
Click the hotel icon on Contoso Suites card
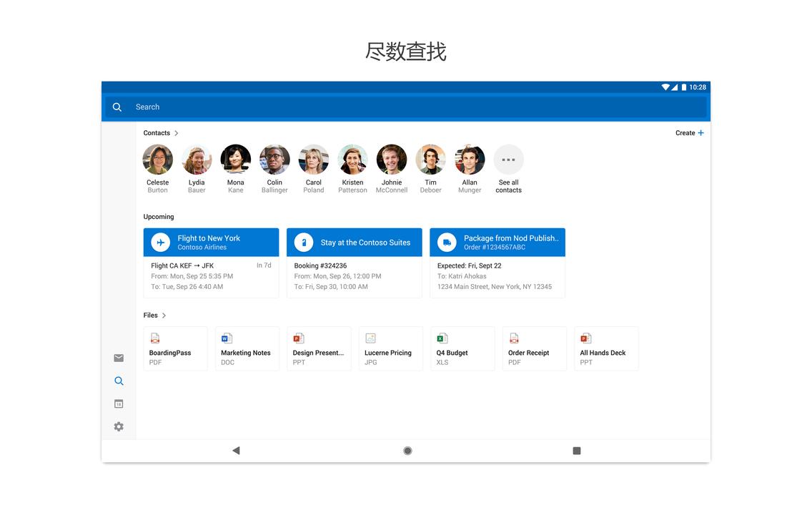point(303,242)
